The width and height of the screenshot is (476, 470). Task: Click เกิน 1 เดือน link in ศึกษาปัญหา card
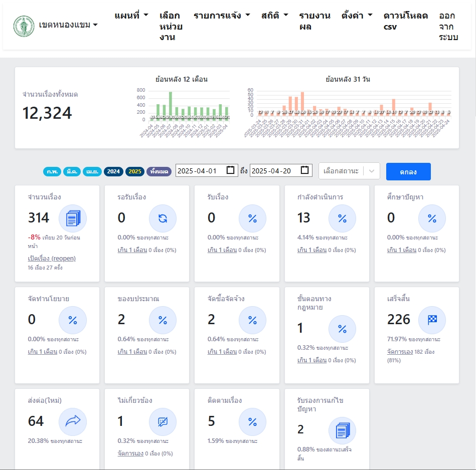[x=402, y=250]
